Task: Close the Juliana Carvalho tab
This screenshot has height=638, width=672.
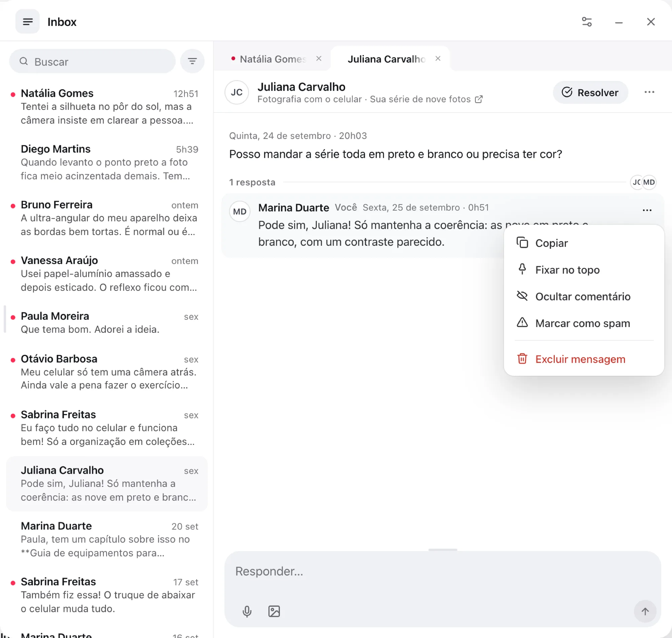Action: 438,58
